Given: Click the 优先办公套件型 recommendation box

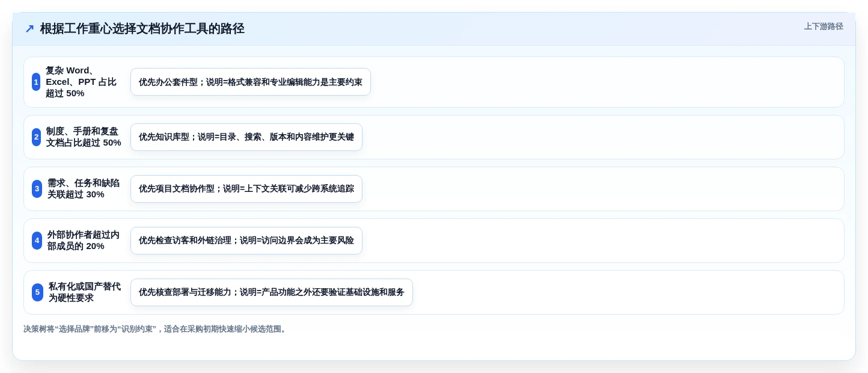Looking at the screenshot, I should coord(251,82).
